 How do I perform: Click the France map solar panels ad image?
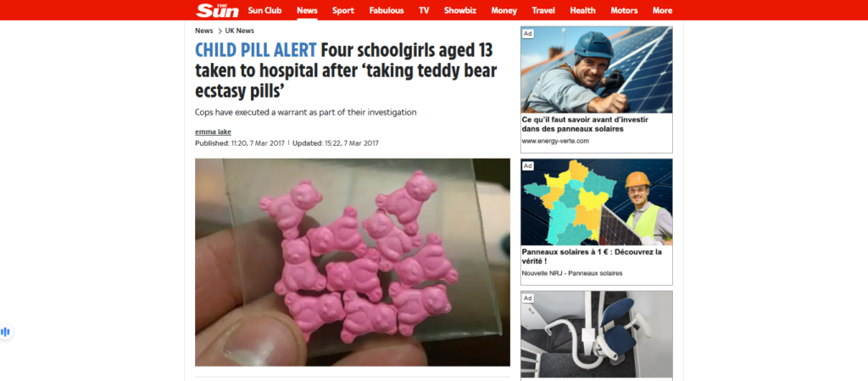(597, 202)
